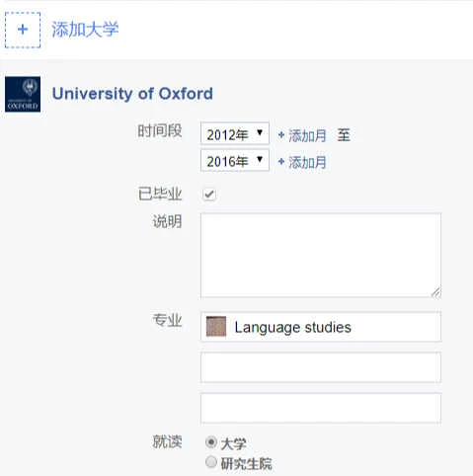Viewport: 473px width, 476px height.
Task: Click plus icon beside start year 添加月
Action: point(281,134)
